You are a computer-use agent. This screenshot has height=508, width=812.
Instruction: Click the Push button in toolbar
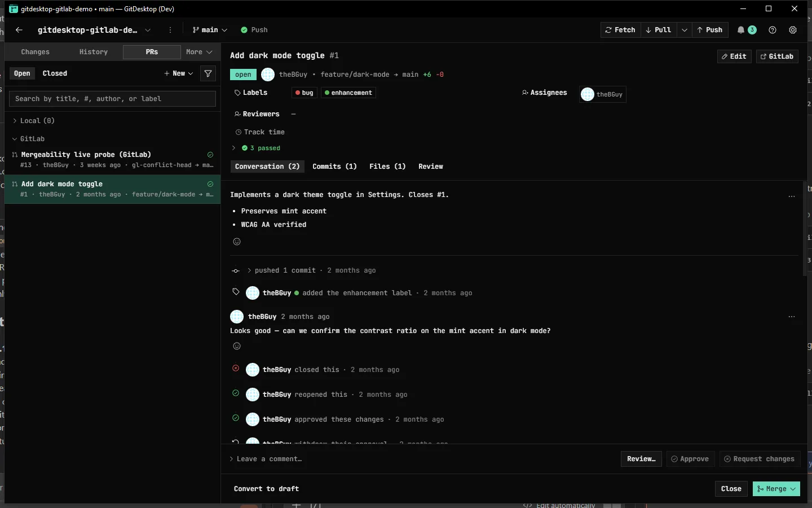point(710,30)
